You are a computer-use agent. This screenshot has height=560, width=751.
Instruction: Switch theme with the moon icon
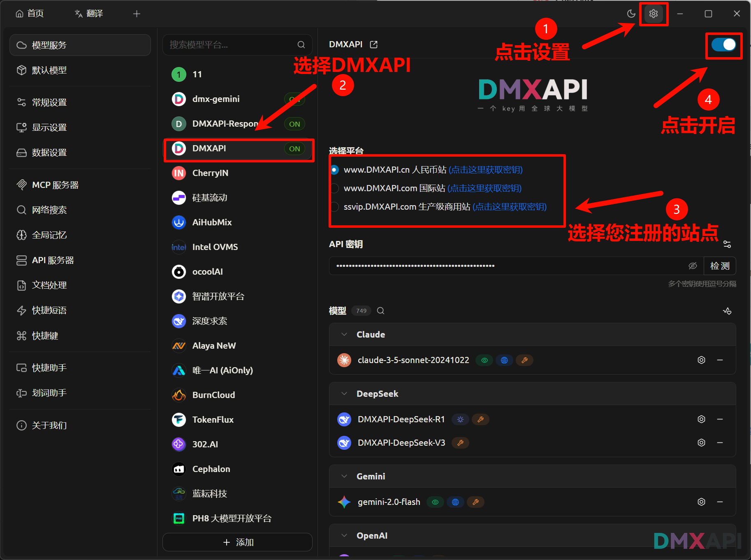pos(631,14)
